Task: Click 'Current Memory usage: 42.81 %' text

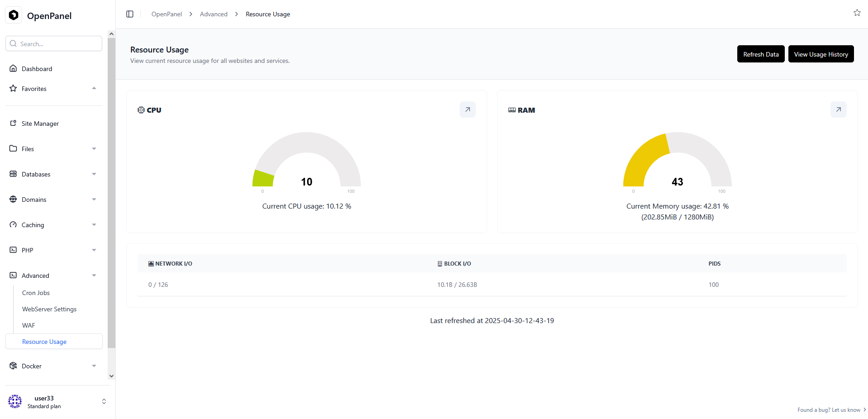Action: (x=678, y=206)
